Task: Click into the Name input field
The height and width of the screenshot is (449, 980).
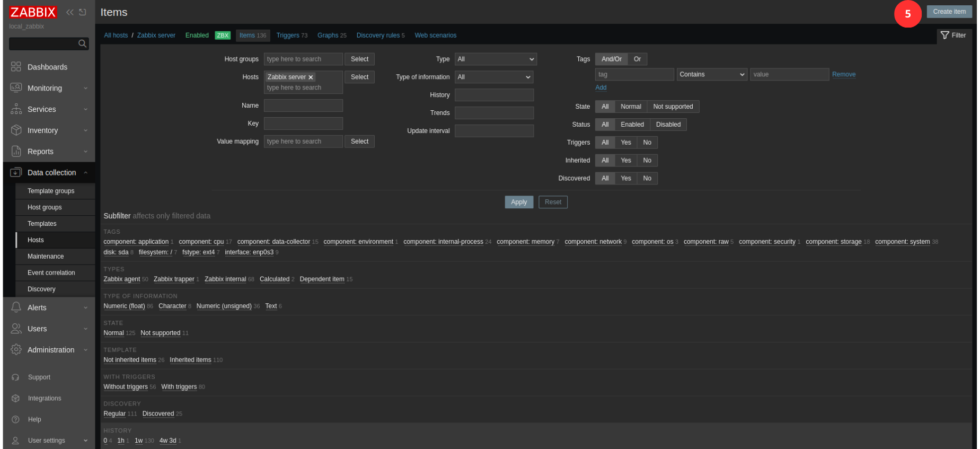Action: tap(303, 106)
